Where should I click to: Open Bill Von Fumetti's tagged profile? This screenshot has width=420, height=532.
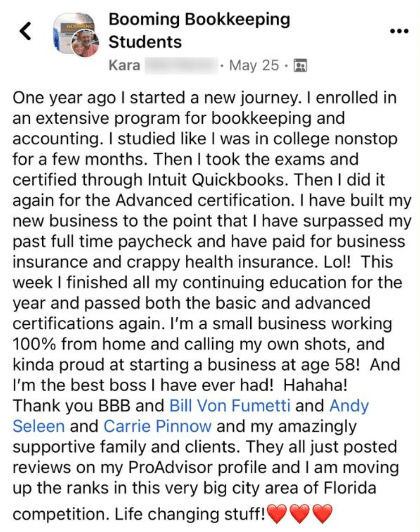(x=230, y=406)
